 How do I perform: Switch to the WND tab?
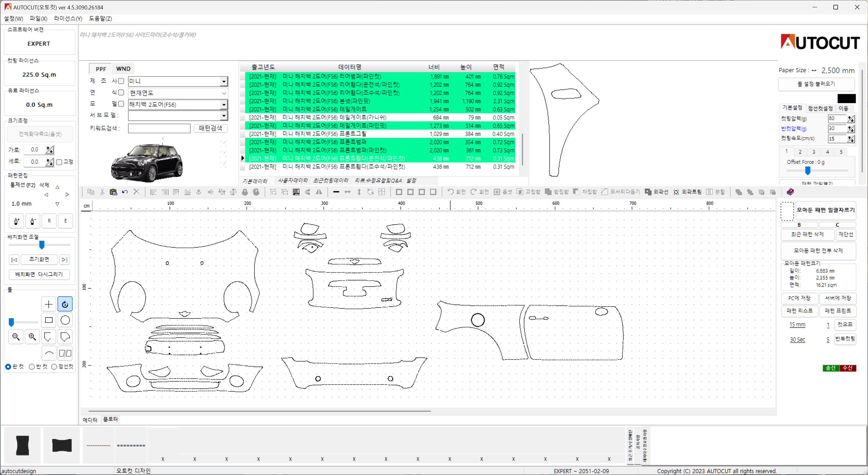123,69
